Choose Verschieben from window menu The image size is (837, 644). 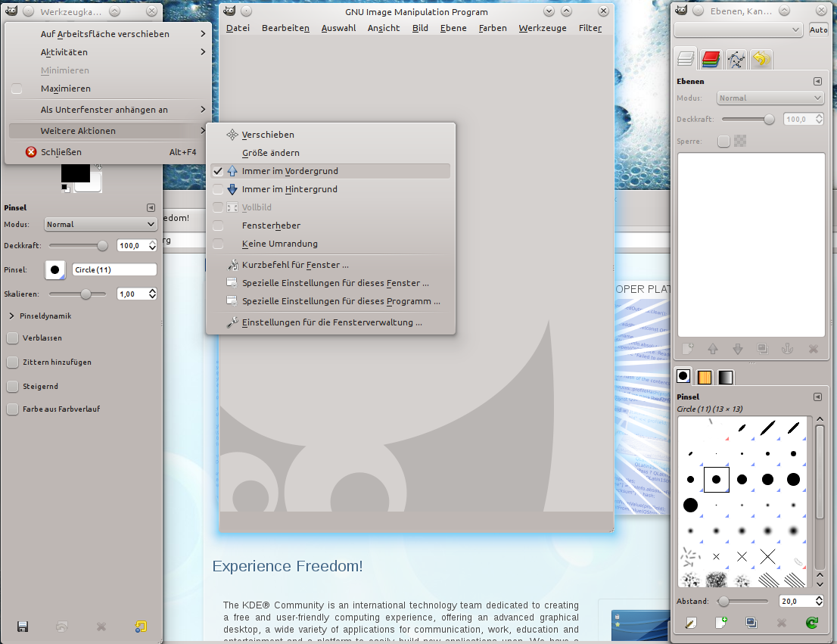331,135
